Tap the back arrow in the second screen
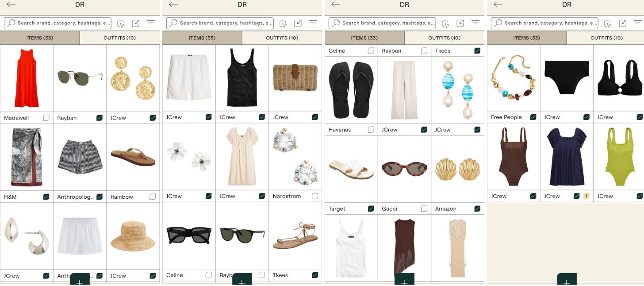This screenshot has width=644, height=286. [173, 4]
